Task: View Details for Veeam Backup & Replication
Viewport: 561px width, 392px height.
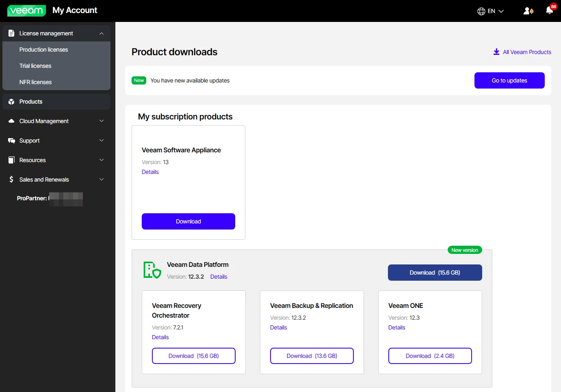Action: pyautogui.click(x=278, y=327)
